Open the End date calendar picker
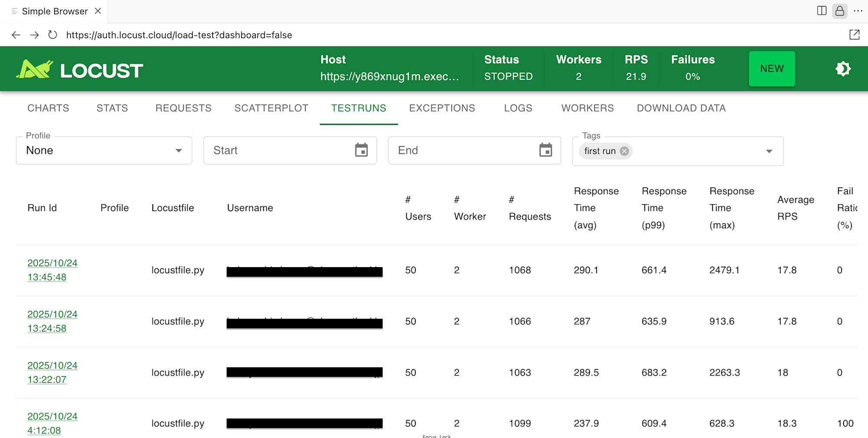This screenshot has width=868, height=438. (546, 150)
